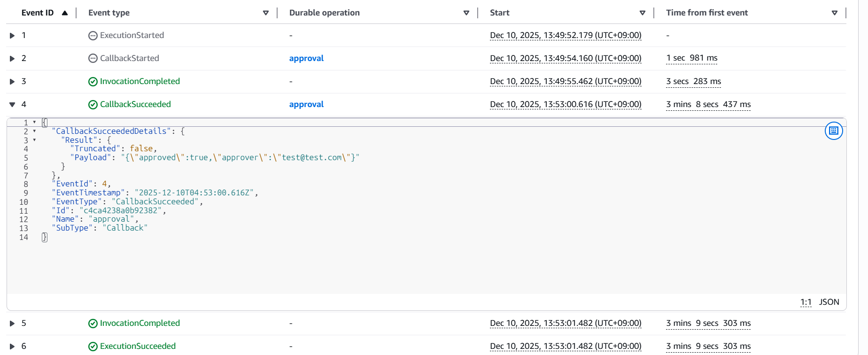This screenshot has height=355, width=868.
Task: Expand event 2 row details
Action: pos(12,59)
